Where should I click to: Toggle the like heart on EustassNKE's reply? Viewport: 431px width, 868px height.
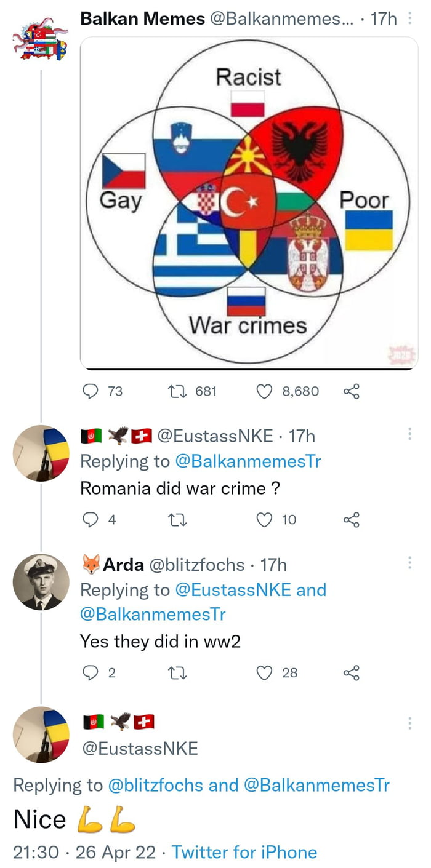pos(265,520)
